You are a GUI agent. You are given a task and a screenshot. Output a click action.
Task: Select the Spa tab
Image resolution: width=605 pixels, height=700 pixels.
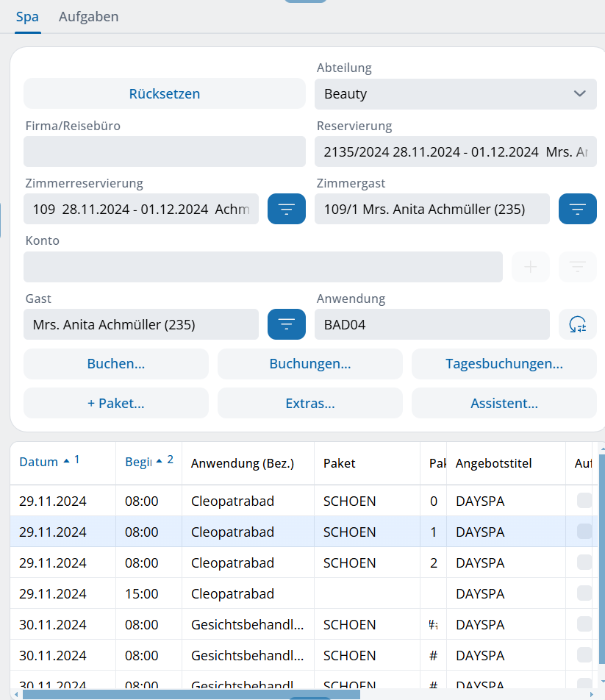coord(27,17)
